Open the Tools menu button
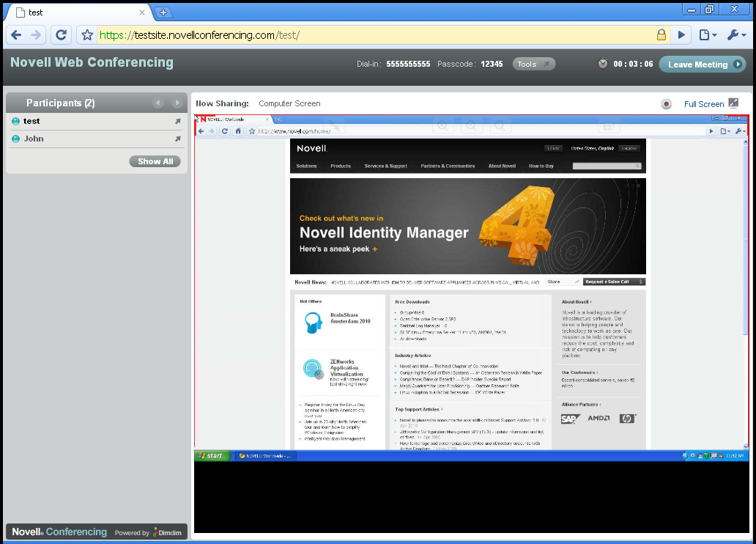Screen dimensions: 756x544 [533, 64]
